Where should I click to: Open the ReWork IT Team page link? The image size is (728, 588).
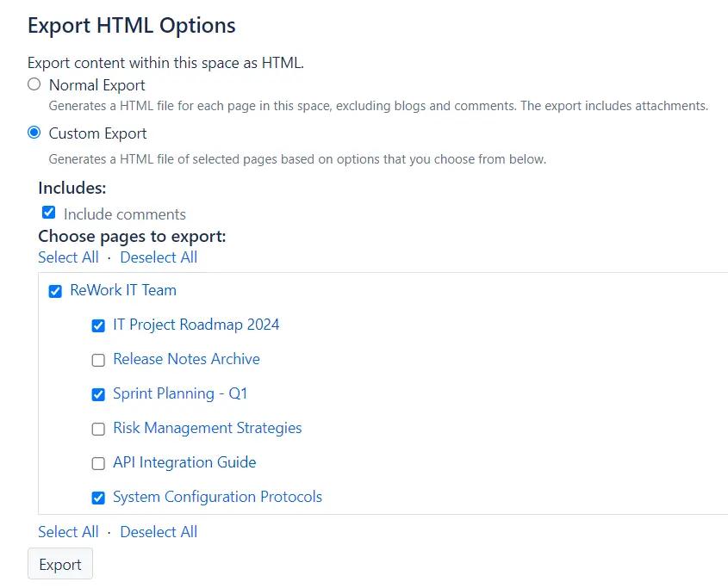tap(123, 290)
